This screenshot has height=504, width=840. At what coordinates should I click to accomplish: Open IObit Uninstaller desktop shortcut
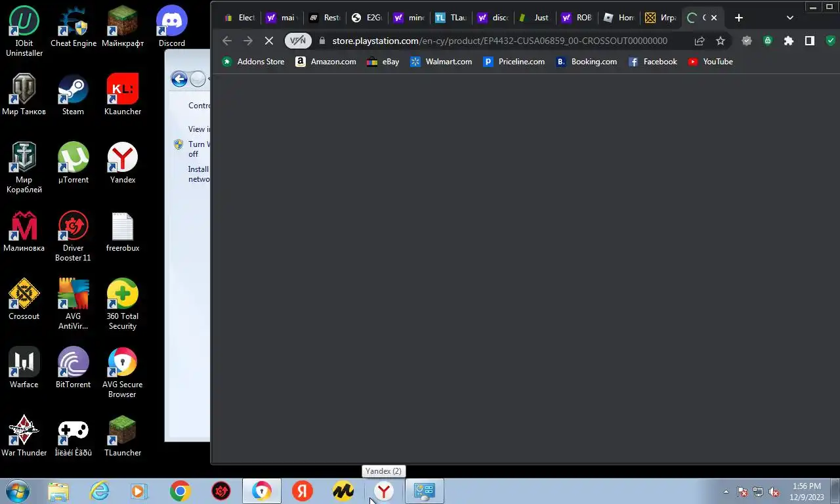pos(24,31)
